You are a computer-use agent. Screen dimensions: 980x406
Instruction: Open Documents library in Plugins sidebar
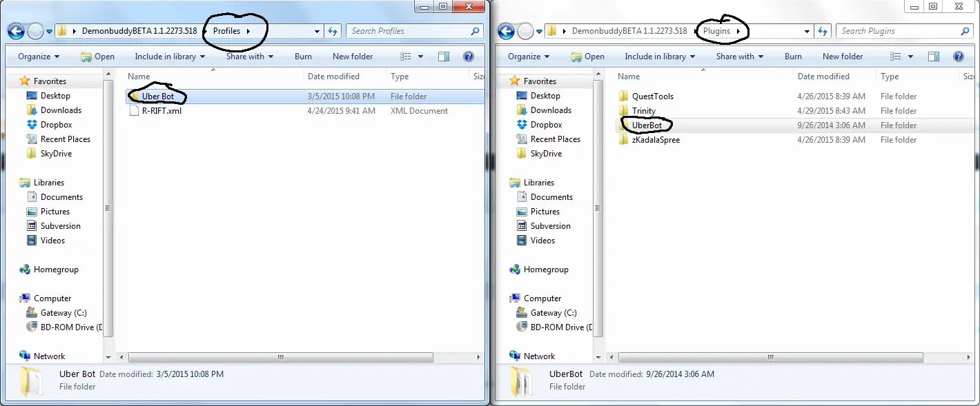tap(551, 197)
